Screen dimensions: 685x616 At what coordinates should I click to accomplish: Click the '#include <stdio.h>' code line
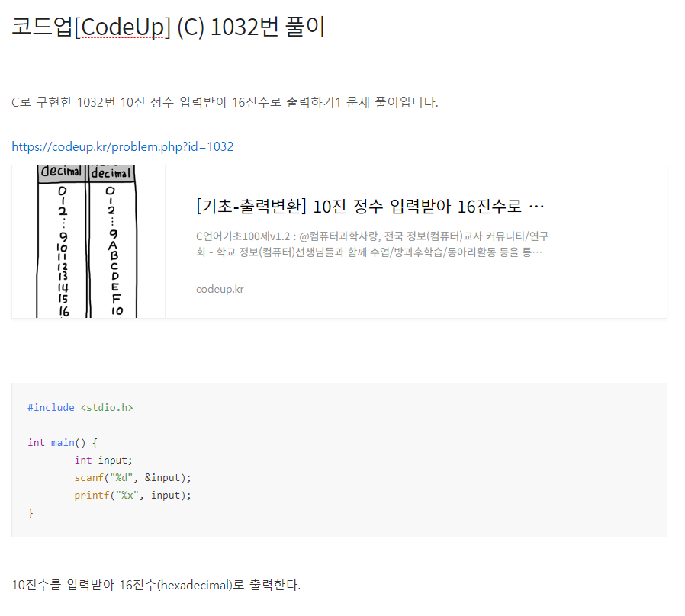click(80, 407)
